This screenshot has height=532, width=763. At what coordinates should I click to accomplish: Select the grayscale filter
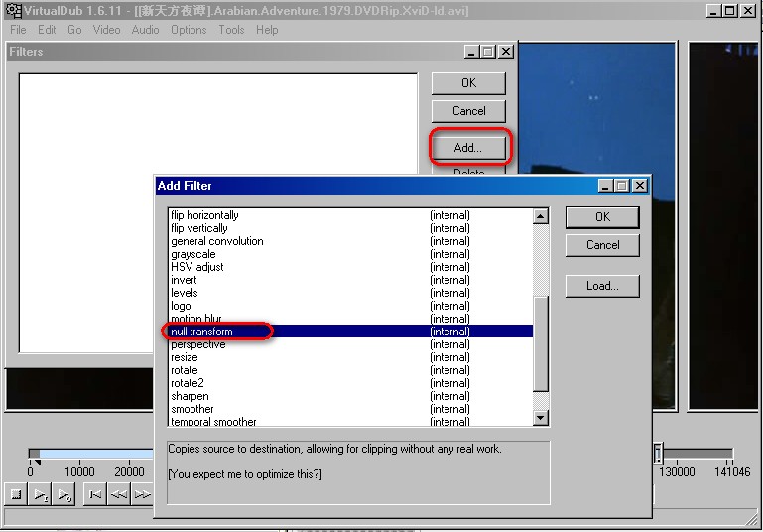tap(350, 254)
